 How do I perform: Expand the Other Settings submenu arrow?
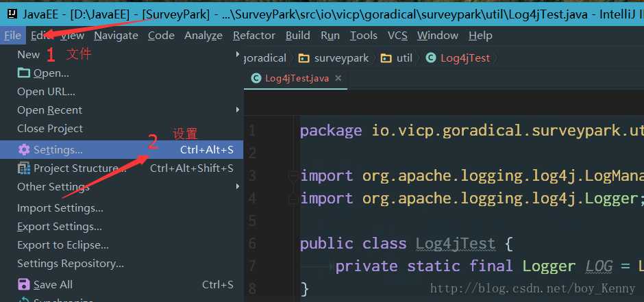tap(238, 187)
